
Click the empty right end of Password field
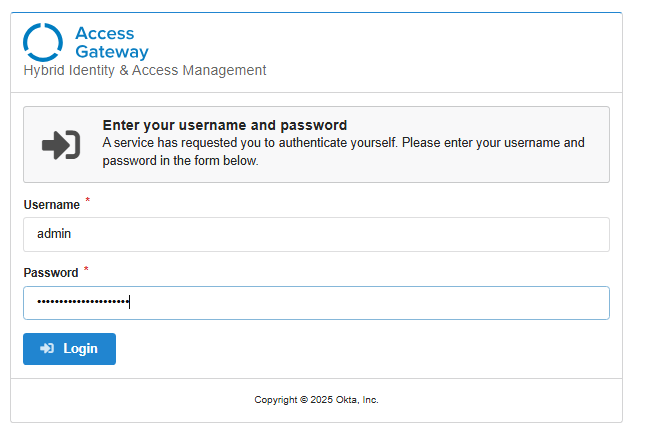coord(560,303)
